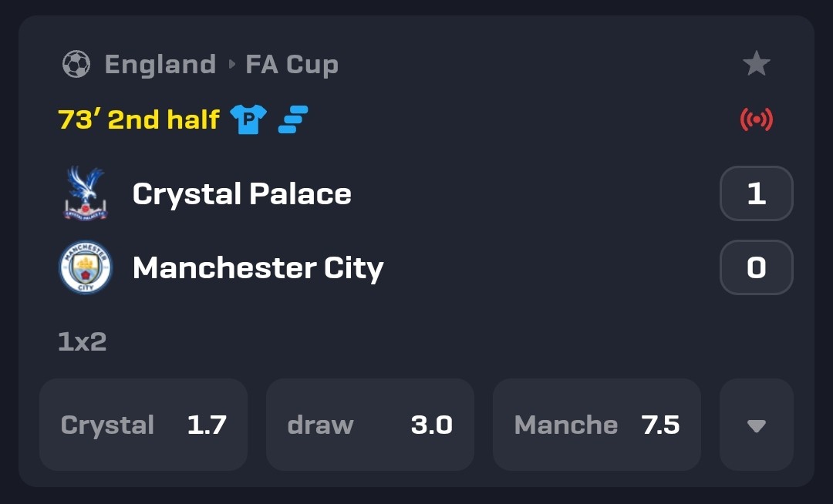Open the England country link
Viewport: 833px width, 504px height.
(x=160, y=64)
